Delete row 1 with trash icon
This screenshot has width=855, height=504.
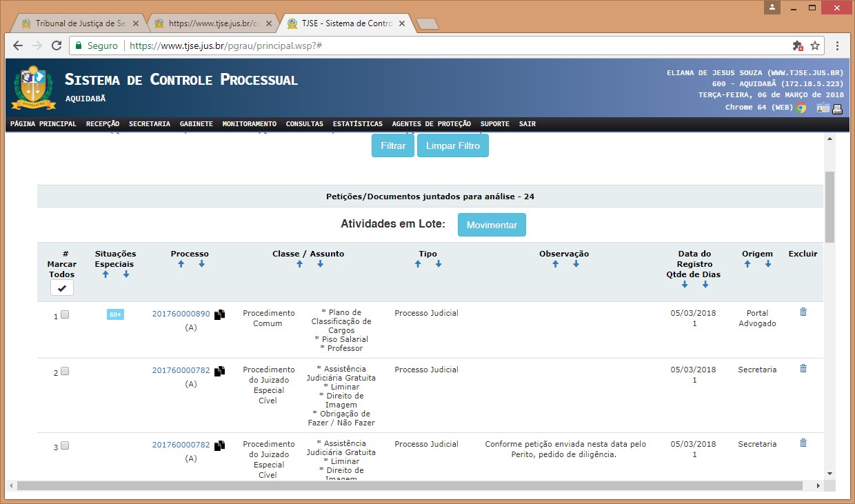(803, 312)
